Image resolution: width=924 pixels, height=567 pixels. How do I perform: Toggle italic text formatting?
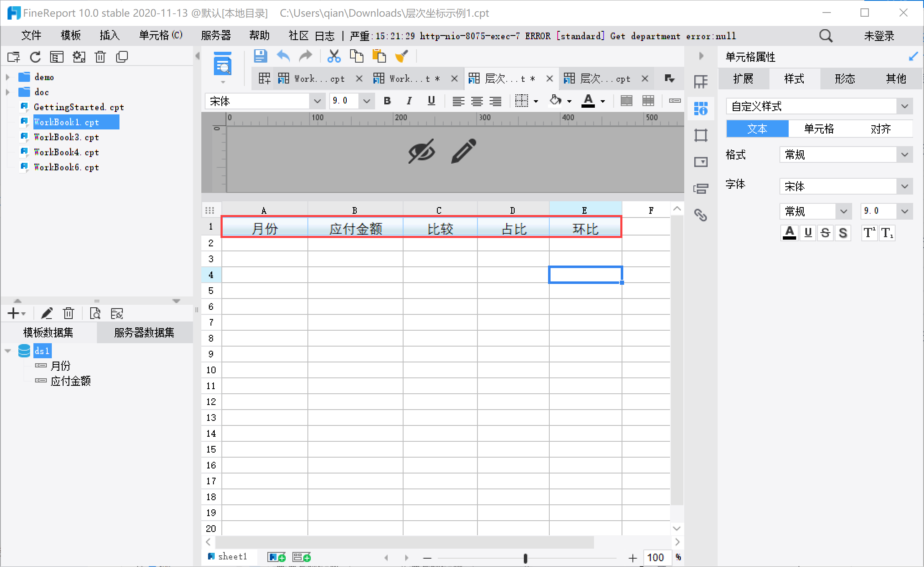click(x=409, y=101)
